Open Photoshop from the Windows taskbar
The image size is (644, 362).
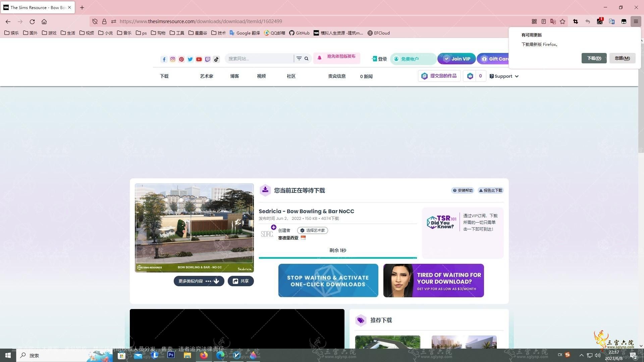click(x=171, y=355)
